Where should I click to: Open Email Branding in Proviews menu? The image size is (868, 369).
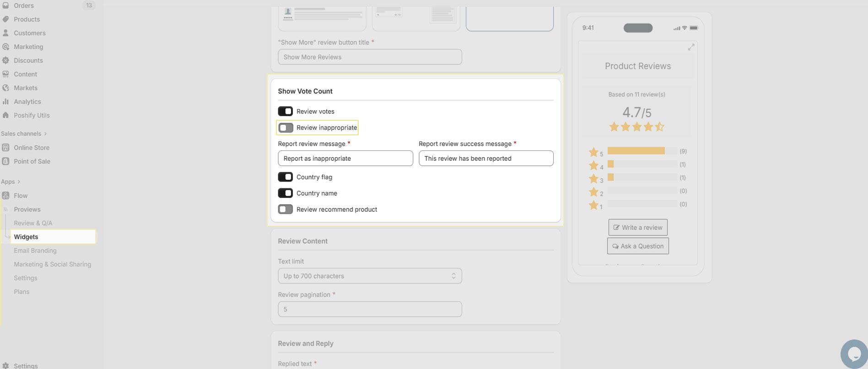click(35, 251)
